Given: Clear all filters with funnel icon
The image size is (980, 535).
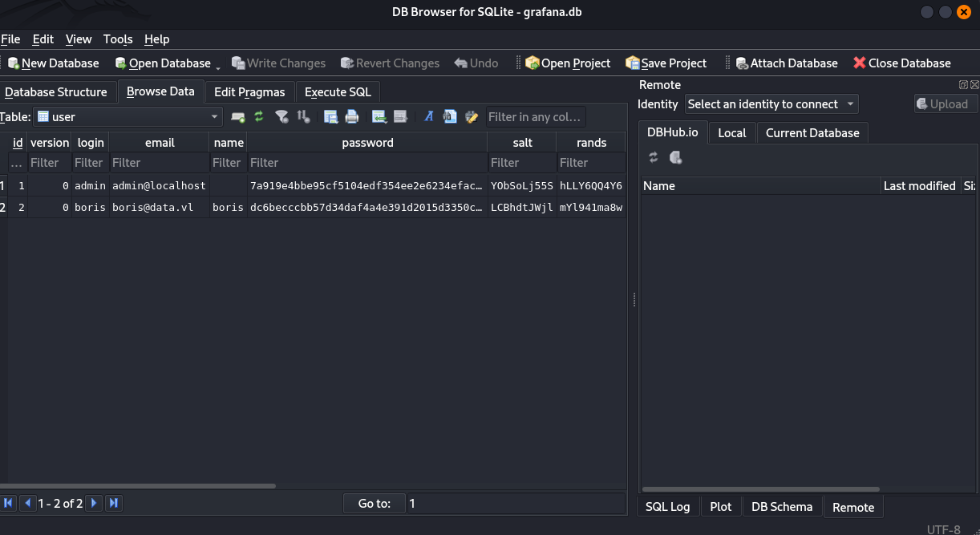Looking at the screenshot, I should pos(281,117).
